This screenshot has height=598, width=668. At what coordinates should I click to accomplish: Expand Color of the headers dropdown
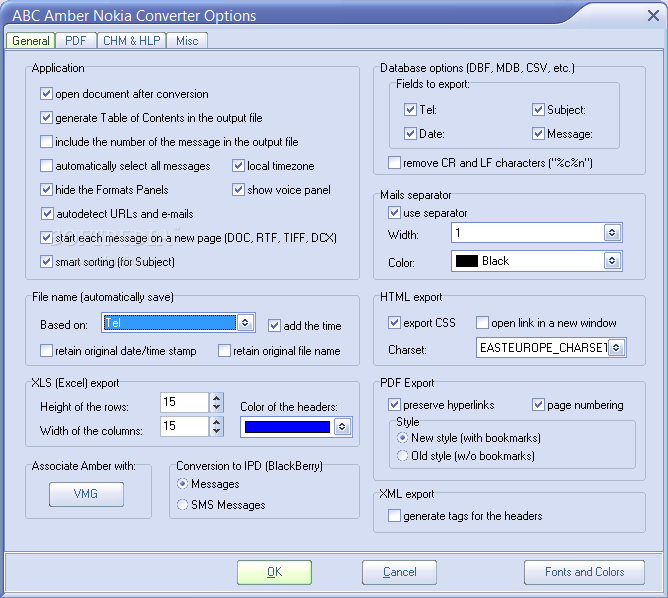click(342, 427)
